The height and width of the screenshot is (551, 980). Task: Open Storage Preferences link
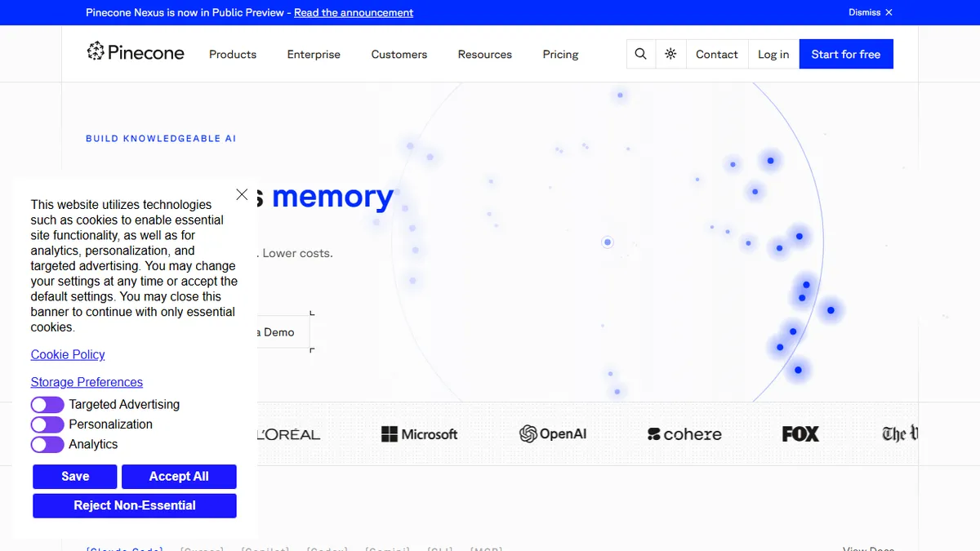87,382
